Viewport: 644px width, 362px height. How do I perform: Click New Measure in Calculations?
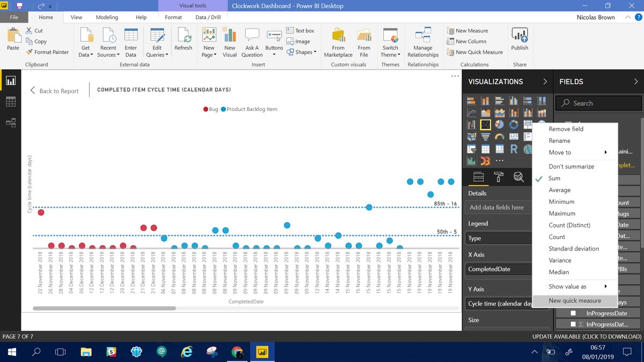click(x=467, y=31)
